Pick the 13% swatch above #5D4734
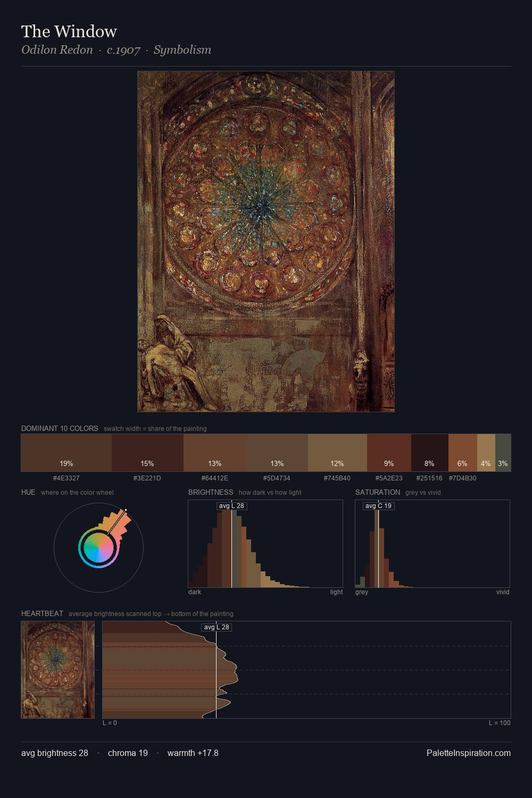Screen dimensions: 532x798 tap(277, 453)
